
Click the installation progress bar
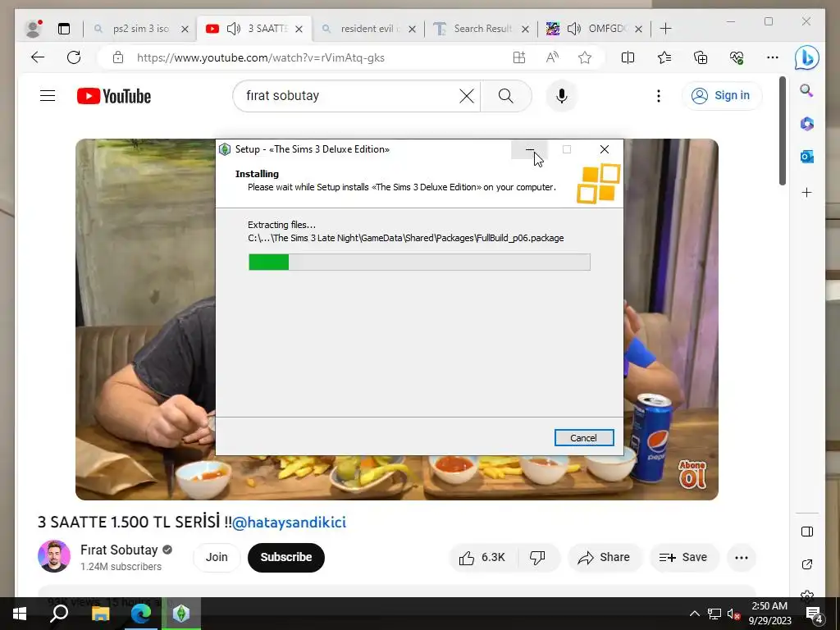419,262
